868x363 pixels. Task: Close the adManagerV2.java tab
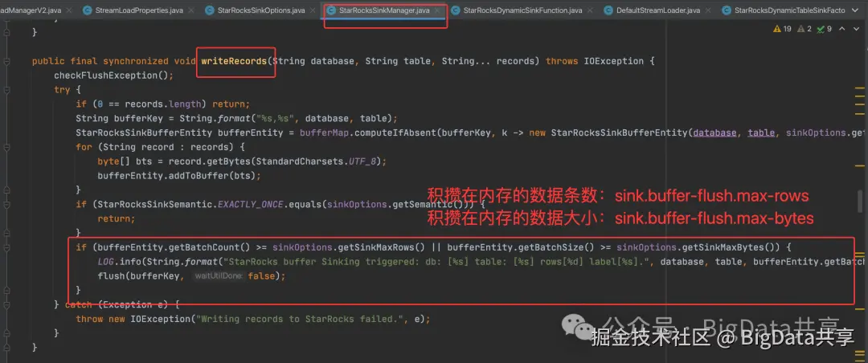68,10
